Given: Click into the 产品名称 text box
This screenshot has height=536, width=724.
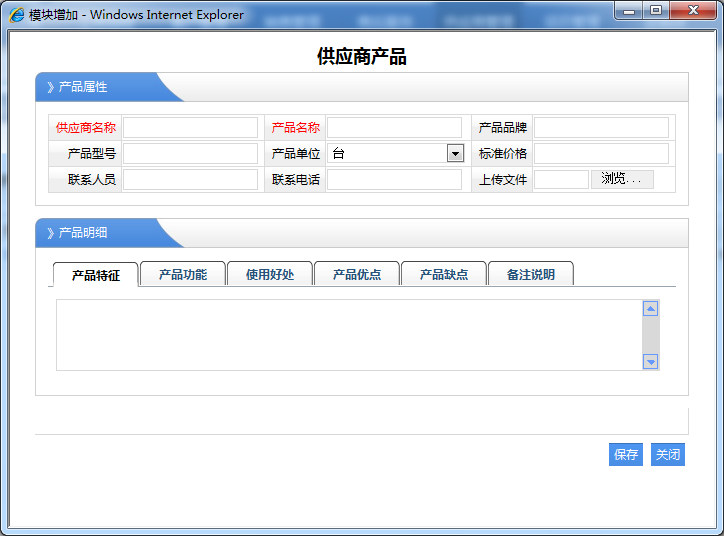Looking at the screenshot, I should coord(394,127).
